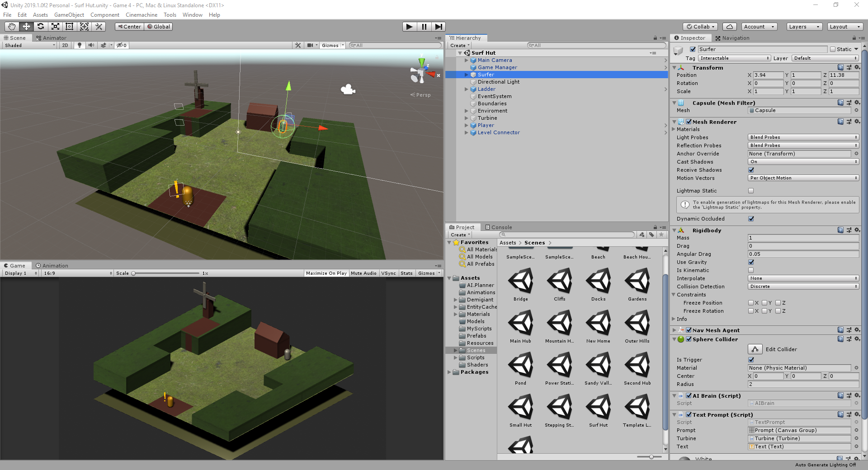Toggle the 2D scene view mode
Image resolution: width=868 pixels, height=470 pixels.
tap(65, 45)
